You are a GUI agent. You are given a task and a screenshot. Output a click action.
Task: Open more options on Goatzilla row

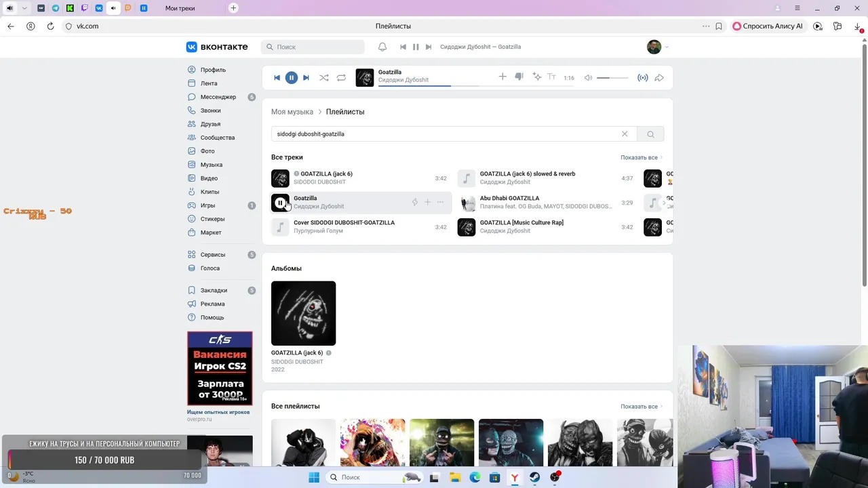(x=440, y=202)
